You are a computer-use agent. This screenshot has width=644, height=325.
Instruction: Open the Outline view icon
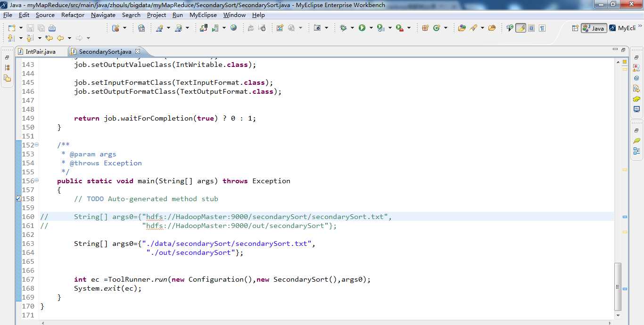point(636,151)
